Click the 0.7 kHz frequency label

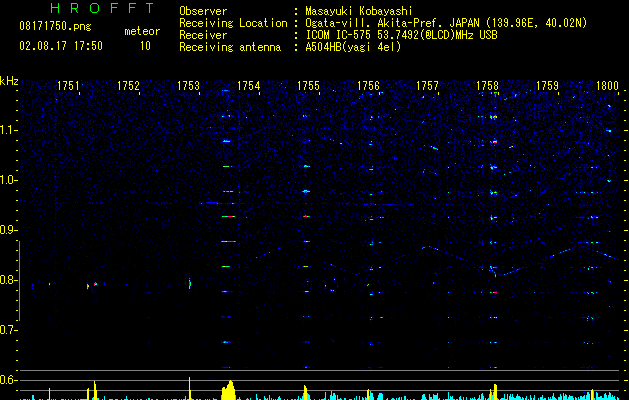[x=8, y=330]
